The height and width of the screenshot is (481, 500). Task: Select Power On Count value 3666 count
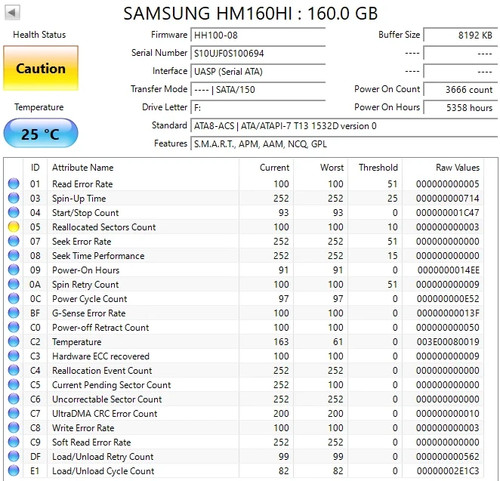click(460, 89)
